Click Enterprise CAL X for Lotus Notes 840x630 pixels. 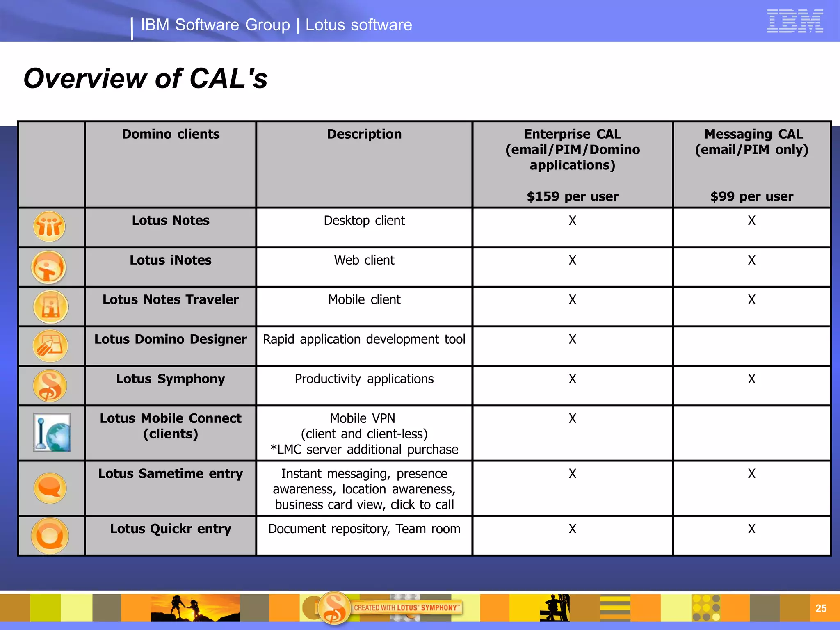click(x=573, y=221)
